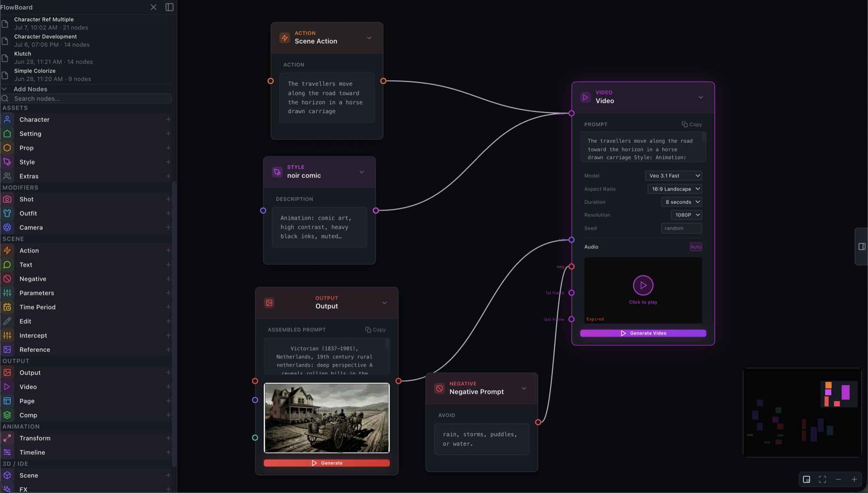The width and height of the screenshot is (868, 493).
Task: Collapse the Scene Action node
Action: [369, 38]
